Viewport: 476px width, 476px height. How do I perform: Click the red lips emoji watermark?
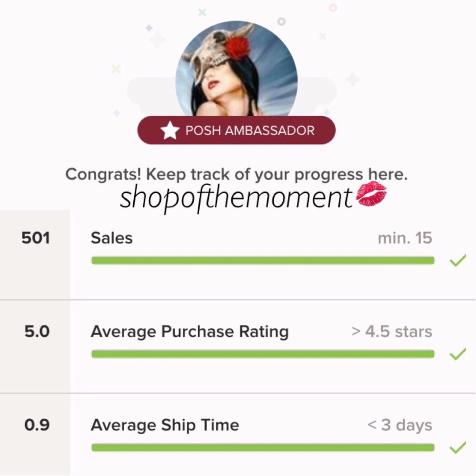[374, 195]
